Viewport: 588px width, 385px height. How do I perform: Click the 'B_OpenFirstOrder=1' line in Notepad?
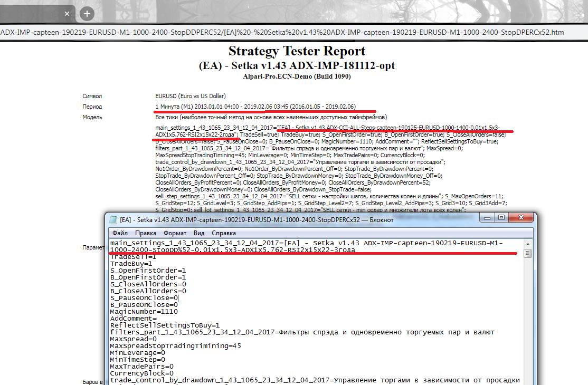[148, 277]
